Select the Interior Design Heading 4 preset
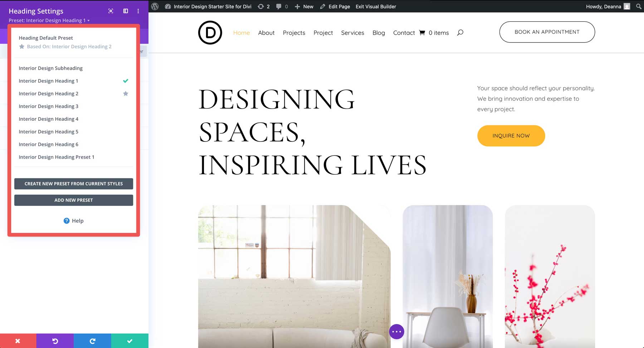The height and width of the screenshot is (348, 644). click(49, 119)
